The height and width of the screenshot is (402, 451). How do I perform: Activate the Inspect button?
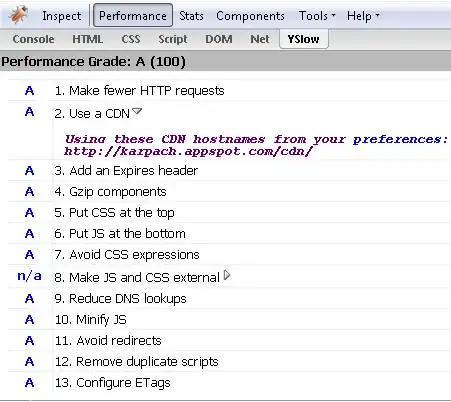click(x=62, y=16)
